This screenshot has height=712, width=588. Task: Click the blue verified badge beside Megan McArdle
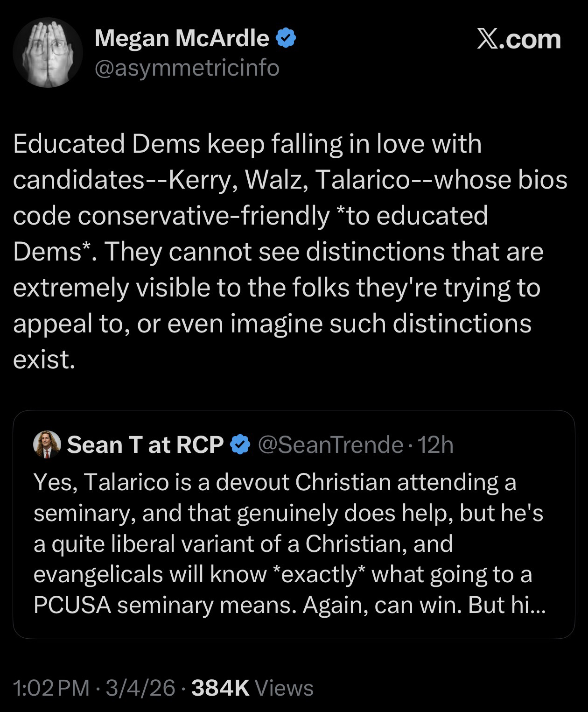[286, 39]
